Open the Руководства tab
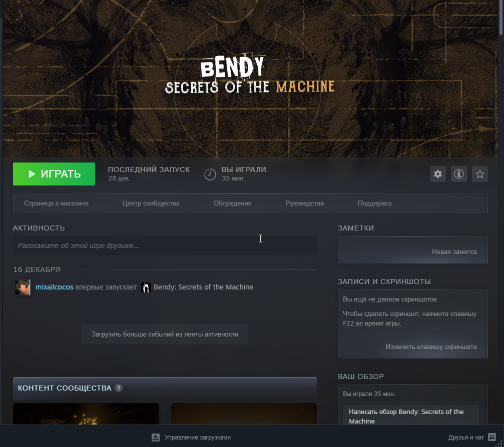Viewport: 504px width, 447px height. (x=304, y=203)
